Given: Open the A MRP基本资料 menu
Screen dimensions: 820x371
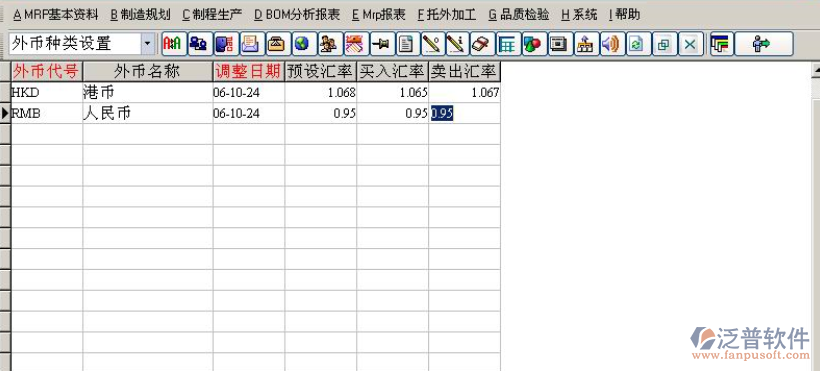Looking at the screenshot, I should [x=55, y=15].
